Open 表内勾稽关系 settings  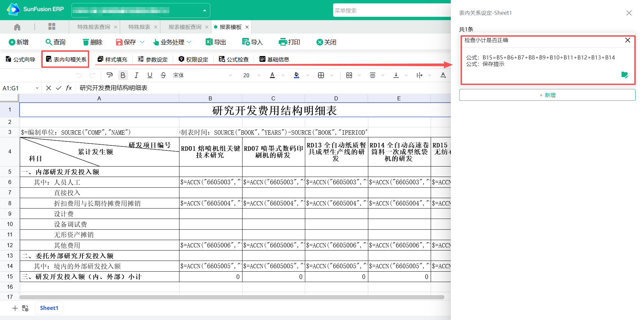[66, 59]
